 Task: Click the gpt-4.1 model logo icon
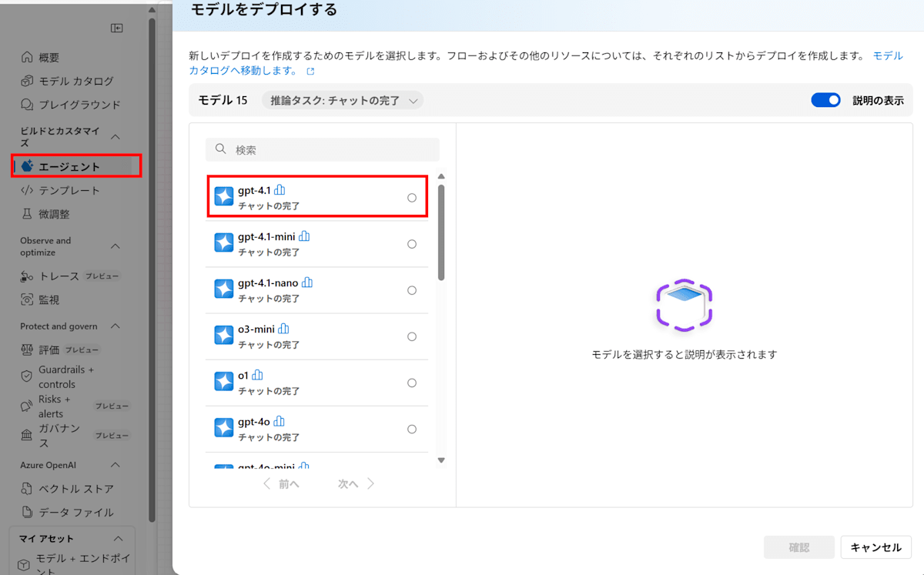point(223,197)
